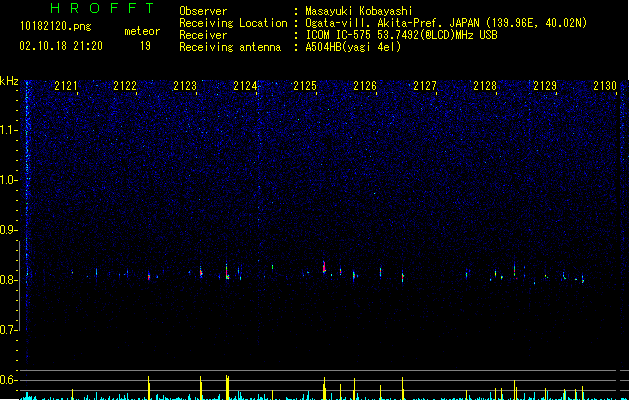Click the 0.8 frequency axis label

pyautogui.click(x=8, y=280)
